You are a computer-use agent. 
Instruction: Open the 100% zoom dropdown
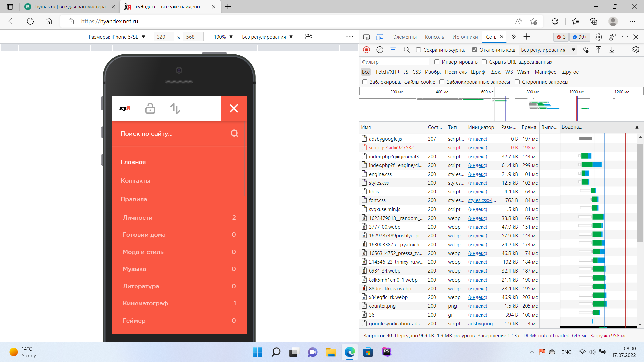point(223,37)
